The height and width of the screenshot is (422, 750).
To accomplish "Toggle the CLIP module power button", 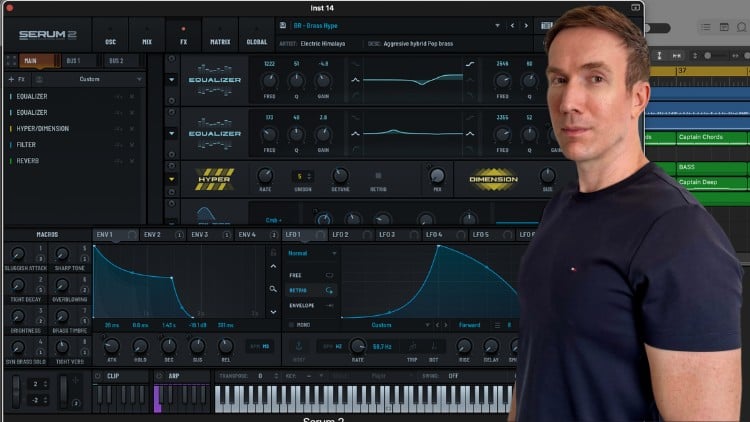I will [x=98, y=376].
